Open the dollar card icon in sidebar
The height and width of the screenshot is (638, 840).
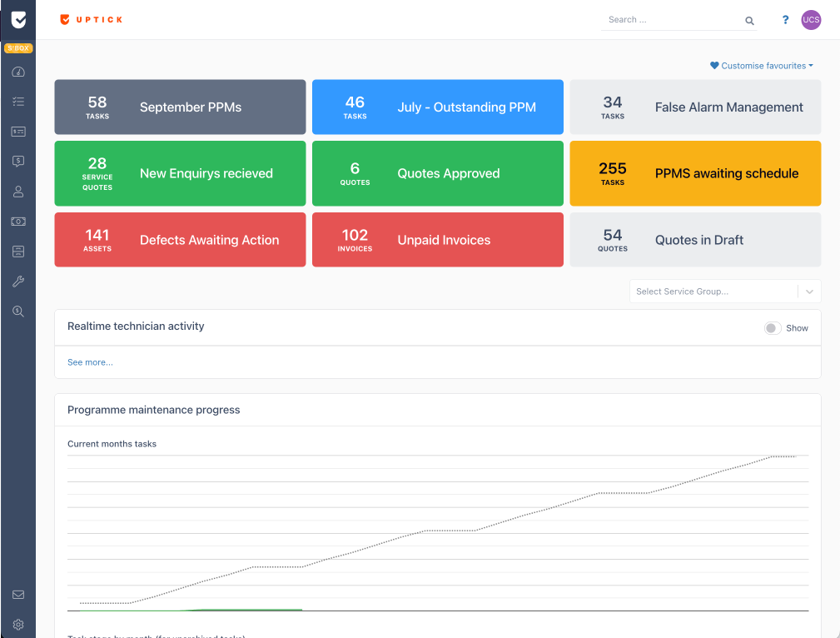coord(18,132)
